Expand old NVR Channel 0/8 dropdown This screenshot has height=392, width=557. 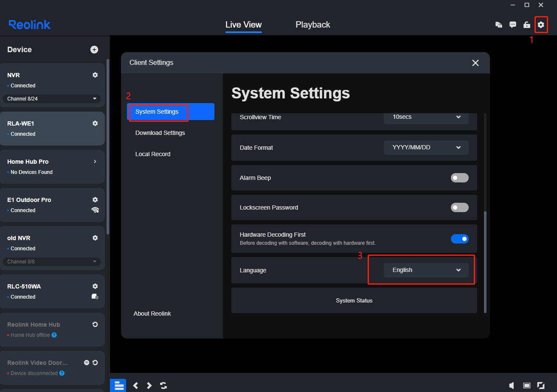tap(52, 262)
